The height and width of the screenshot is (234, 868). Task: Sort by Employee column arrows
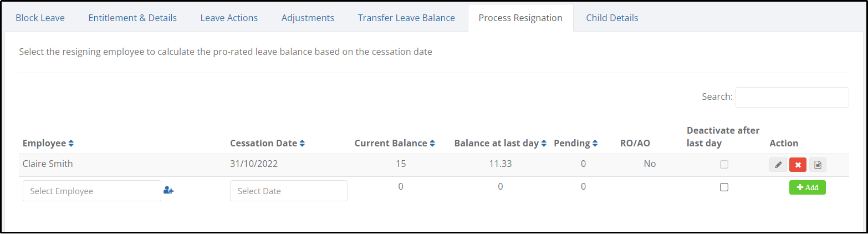click(71, 144)
